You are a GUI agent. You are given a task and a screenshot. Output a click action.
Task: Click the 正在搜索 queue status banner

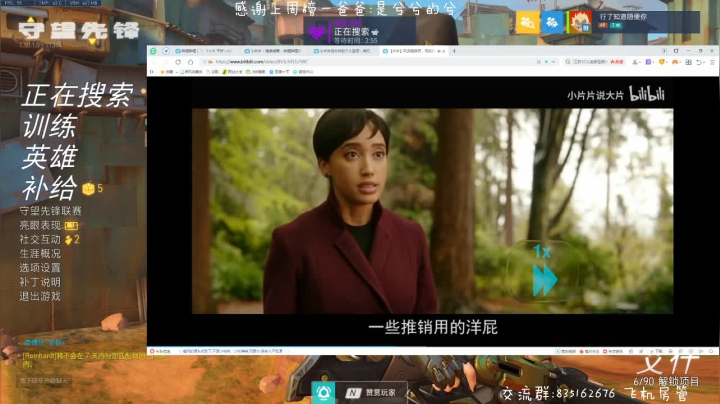pos(360,31)
